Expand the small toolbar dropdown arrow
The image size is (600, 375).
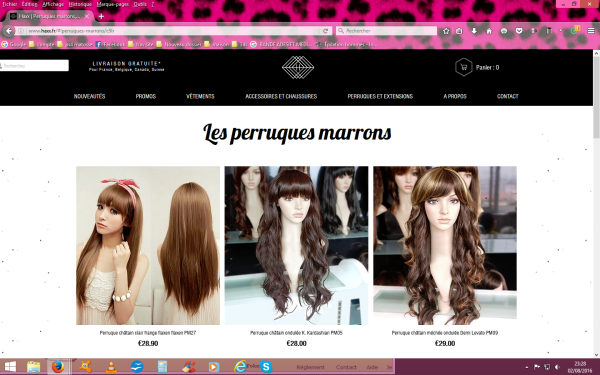coord(561,31)
